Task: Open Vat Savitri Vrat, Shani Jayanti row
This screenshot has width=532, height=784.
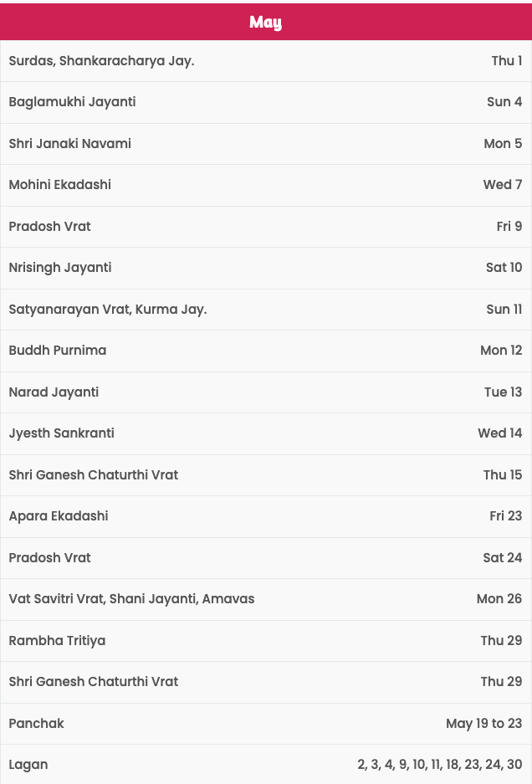Action: [x=265, y=599]
